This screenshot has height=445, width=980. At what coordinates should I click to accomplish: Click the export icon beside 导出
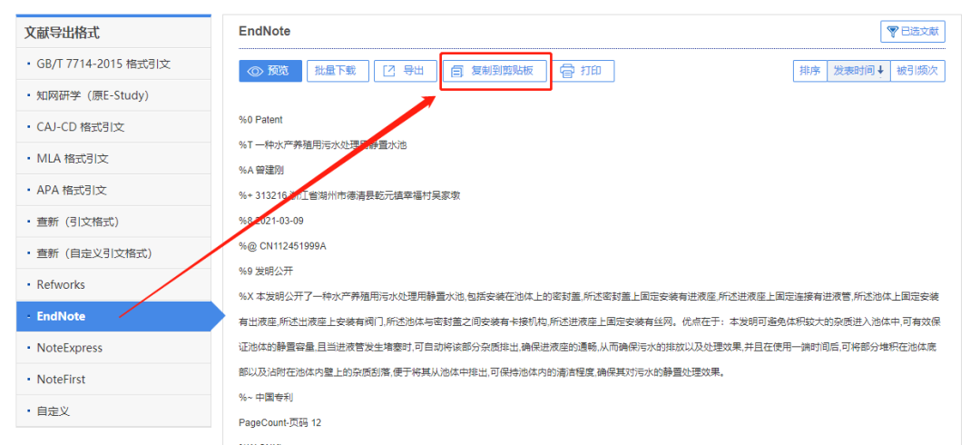(x=389, y=71)
